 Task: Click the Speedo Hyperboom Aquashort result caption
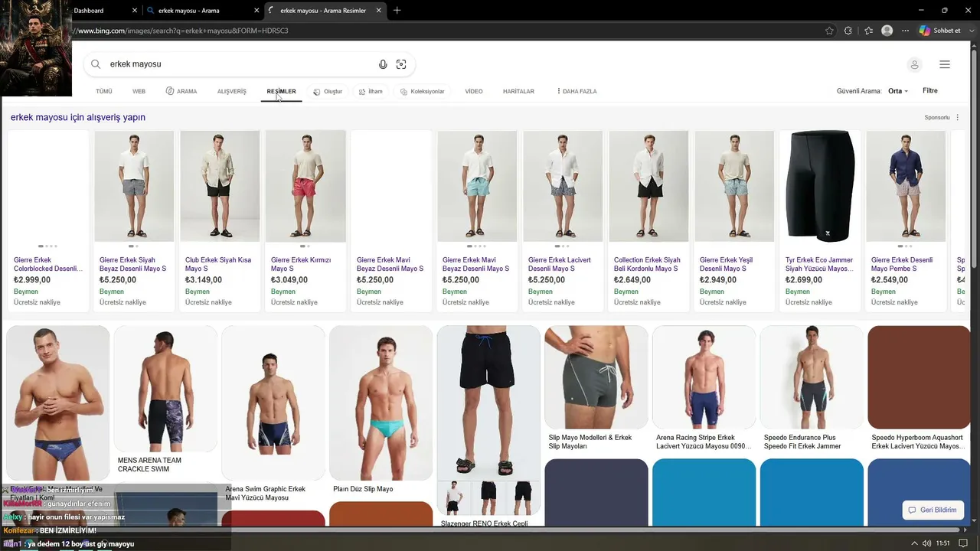(x=919, y=442)
